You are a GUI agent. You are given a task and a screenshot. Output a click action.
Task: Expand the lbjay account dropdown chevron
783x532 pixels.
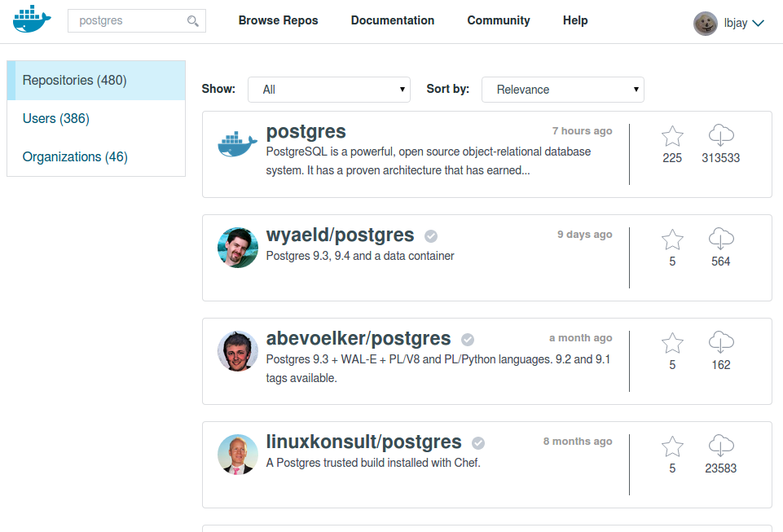pyautogui.click(x=758, y=23)
